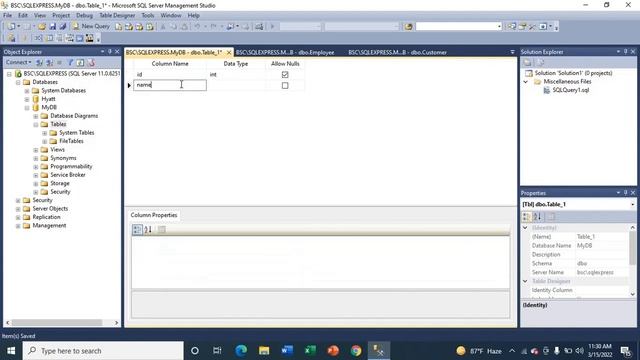Click Refresh icon in Object Explorer
The width and height of the screenshot is (640, 360).
(80, 62)
